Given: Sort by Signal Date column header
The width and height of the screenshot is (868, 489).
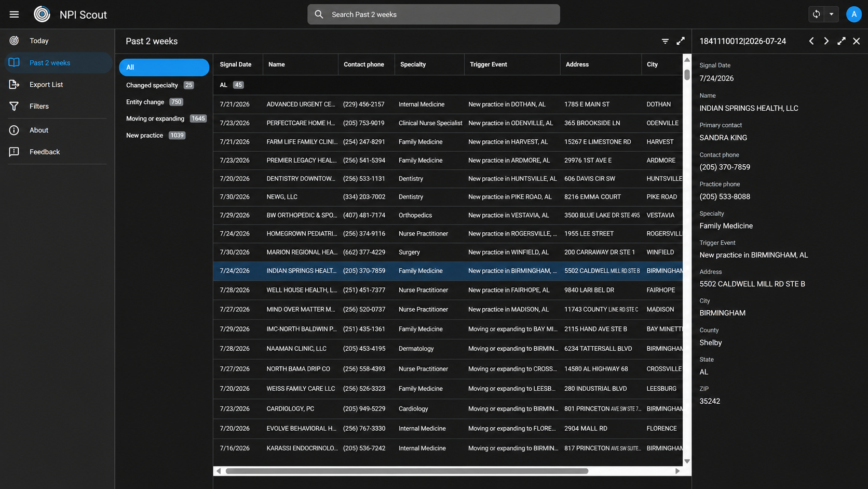Looking at the screenshot, I should tap(238, 64).
